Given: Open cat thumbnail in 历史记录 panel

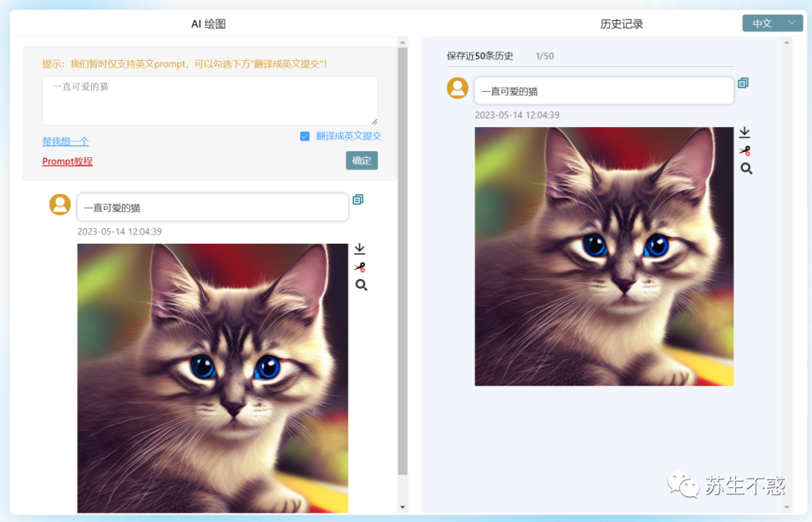Looking at the screenshot, I should click(x=604, y=256).
